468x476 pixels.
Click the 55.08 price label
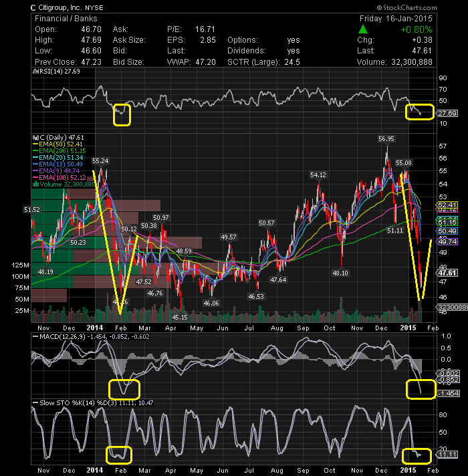click(x=403, y=163)
